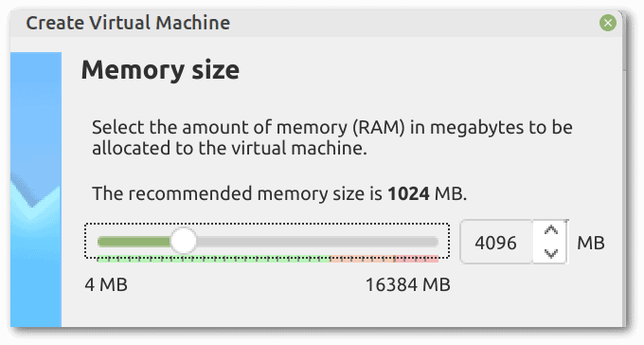The height and width of the screenshot is (345, 644).
Task: Click the recommended memory size sentence
Action: coord(279,193)
